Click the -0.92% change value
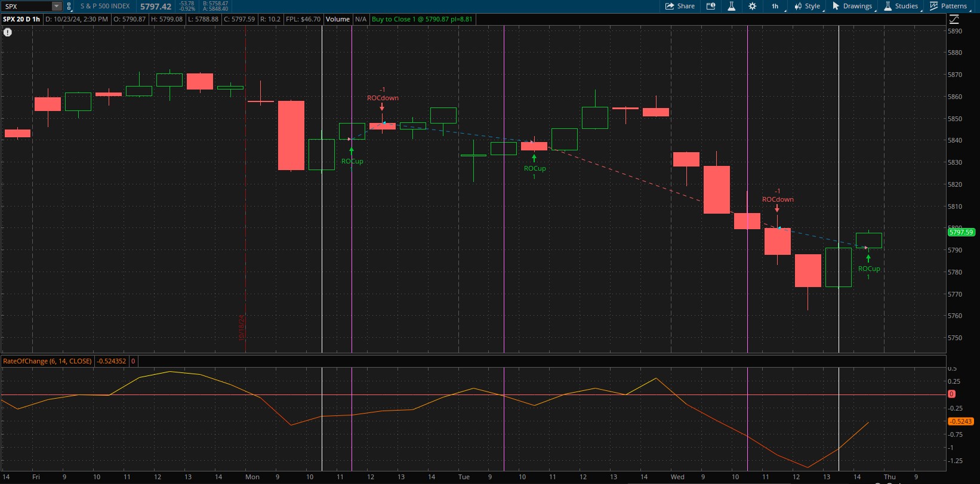 [x=187, y=9]
